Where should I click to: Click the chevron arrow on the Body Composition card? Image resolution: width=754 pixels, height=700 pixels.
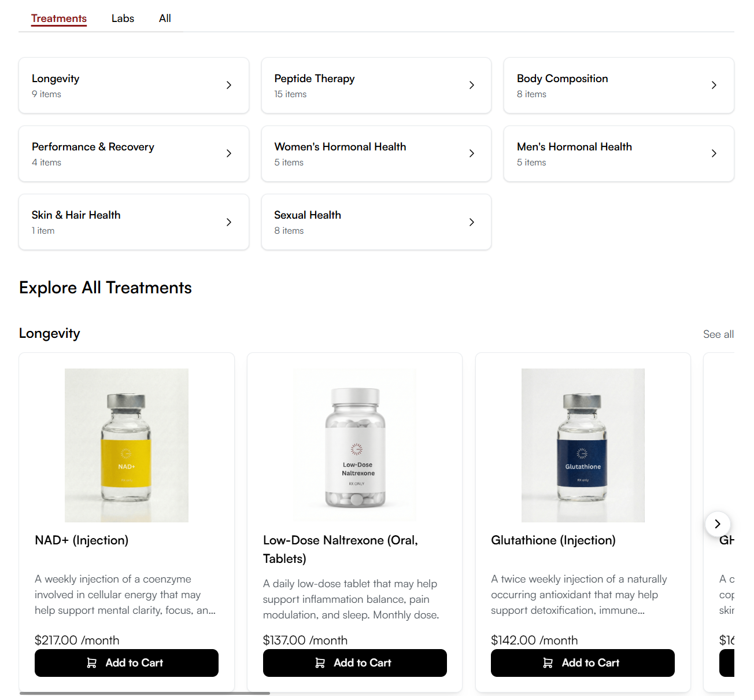click(x=714, y=85)
